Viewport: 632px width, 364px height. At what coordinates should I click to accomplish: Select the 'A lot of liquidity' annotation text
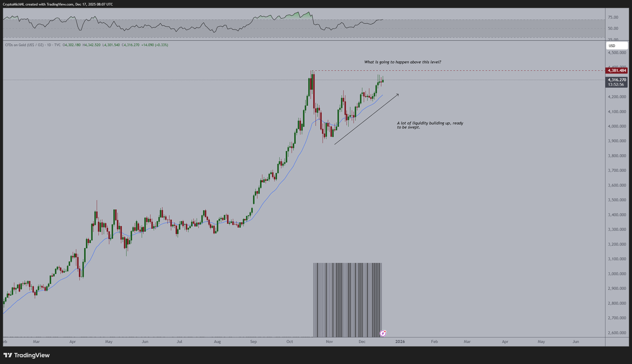coord(430,125)
